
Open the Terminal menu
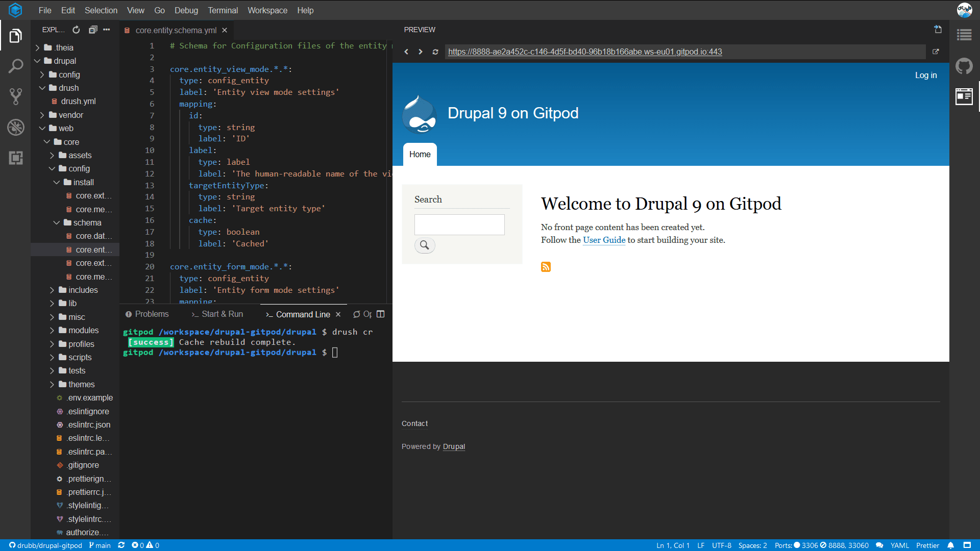click(223, 10)
